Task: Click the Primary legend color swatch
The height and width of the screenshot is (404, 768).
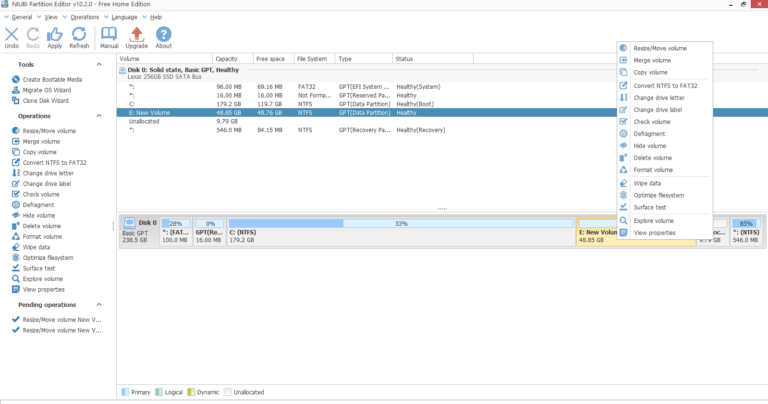Action: (x=125, y=392)
